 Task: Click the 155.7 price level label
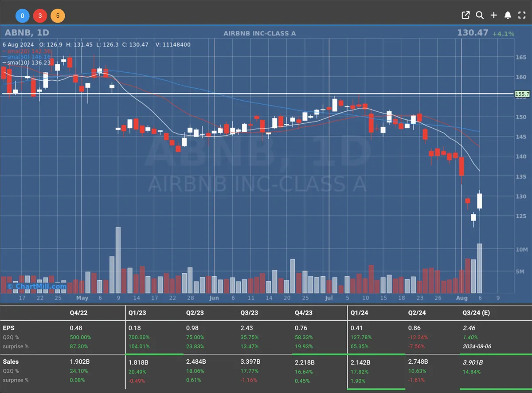[522, 94]
